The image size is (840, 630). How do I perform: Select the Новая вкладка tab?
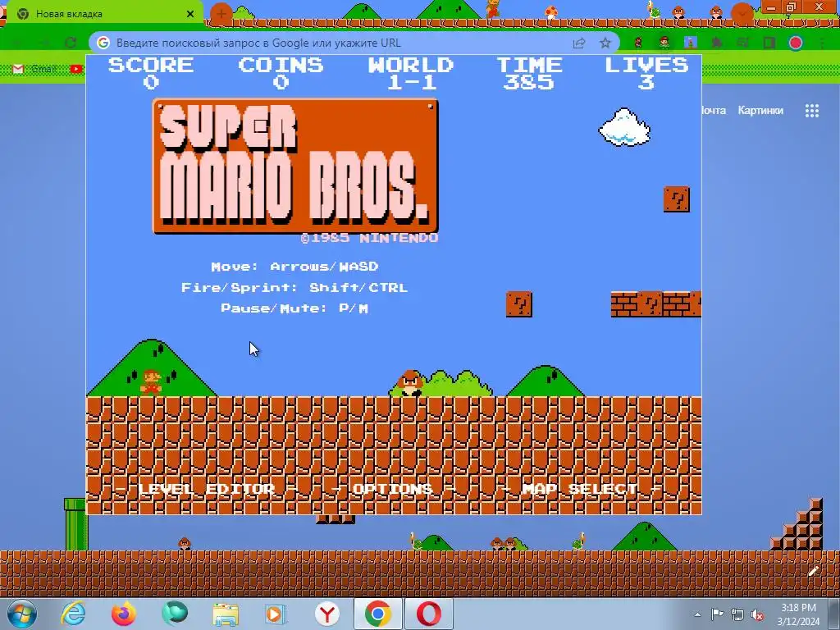[104, 14]
